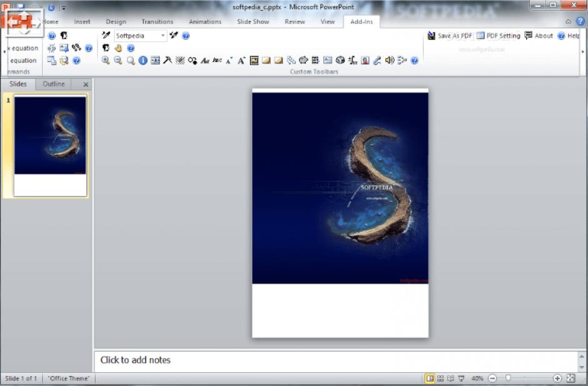Click the portrait photo icon
Image resolution: width=588 pixels, height=386 pixels.
pyautogui.click(x=365, y=61)
